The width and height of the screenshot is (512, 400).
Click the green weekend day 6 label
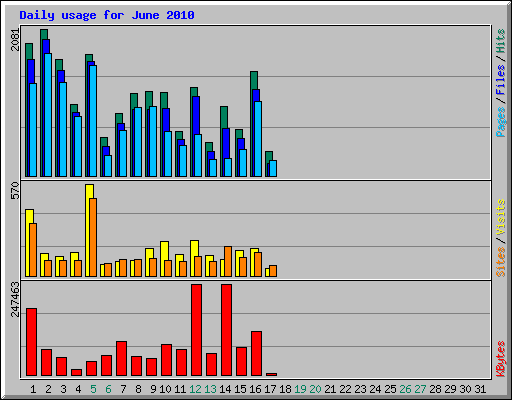click(x=108, y=389)
